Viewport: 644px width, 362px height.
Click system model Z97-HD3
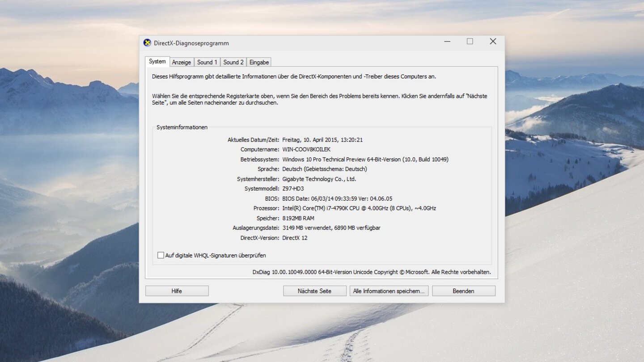(293, 189)
